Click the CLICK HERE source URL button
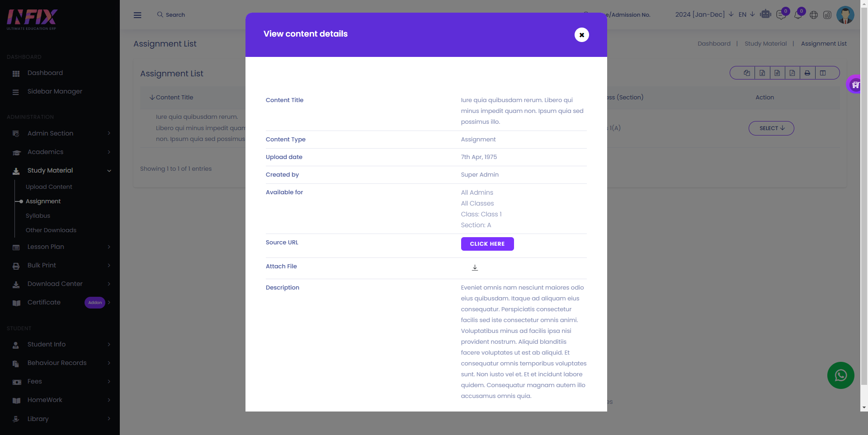The height and width of the screenshot is (435, 868). click(x=487, y=244)
